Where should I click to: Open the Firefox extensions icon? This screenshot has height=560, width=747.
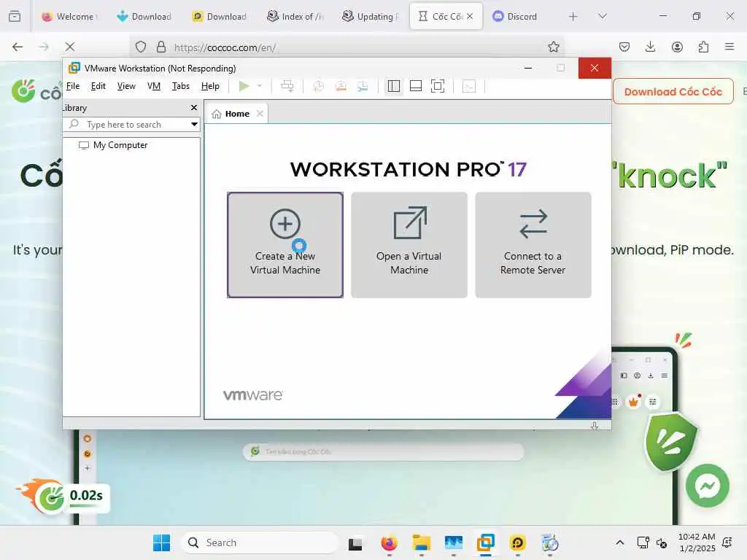pyautogui.click(x=703, y=47)
